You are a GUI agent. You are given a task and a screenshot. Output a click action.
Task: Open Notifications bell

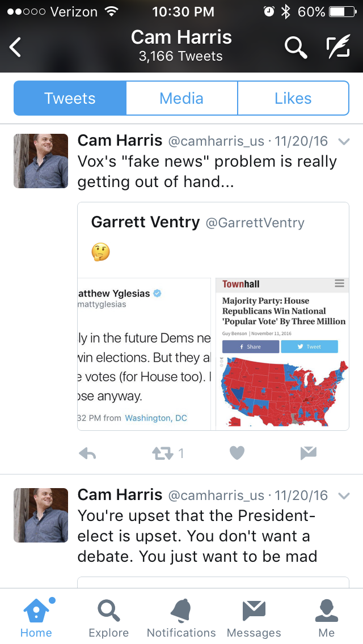(181, 618)
